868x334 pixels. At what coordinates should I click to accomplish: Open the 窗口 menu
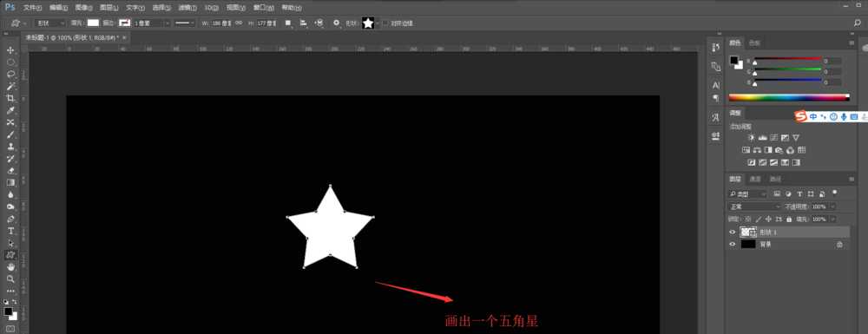coord(263,8)
